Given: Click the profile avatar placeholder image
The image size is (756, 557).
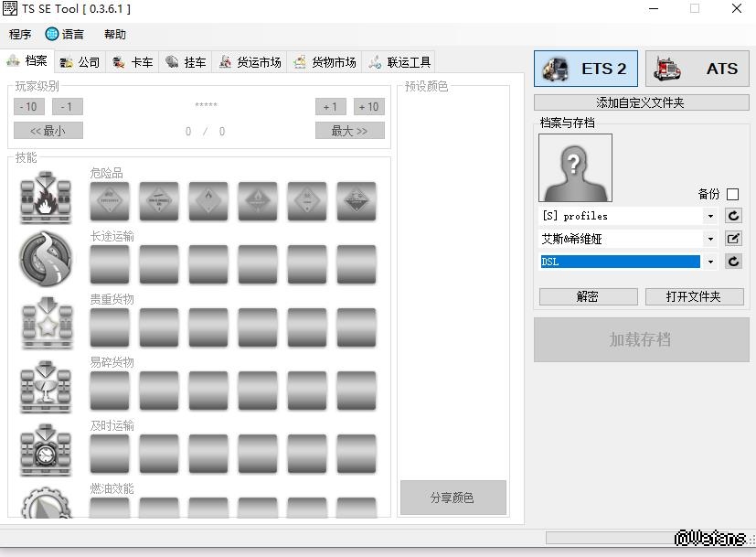Looking at the screenshot, I should point(575,167).
